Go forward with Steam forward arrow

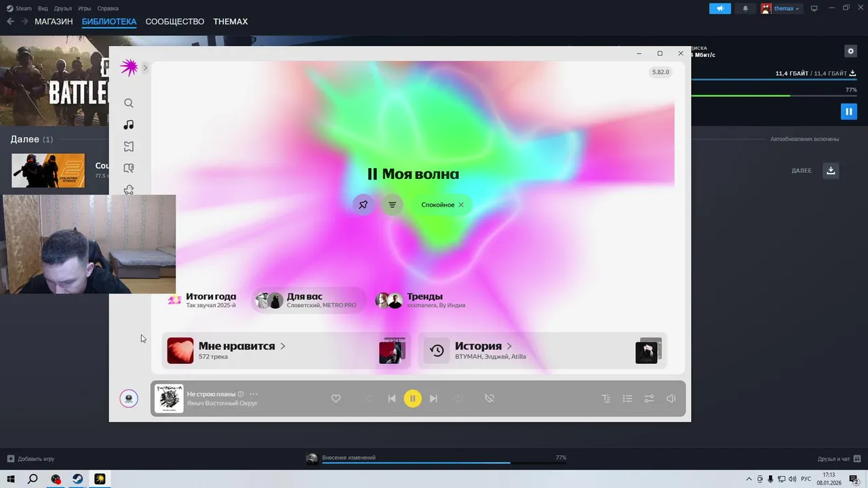[24, 22]
